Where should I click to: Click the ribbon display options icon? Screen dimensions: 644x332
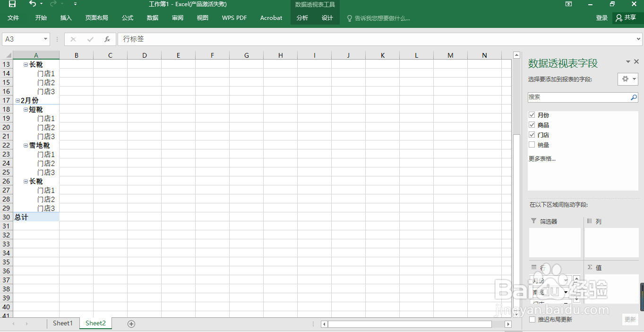pos(569,4)
